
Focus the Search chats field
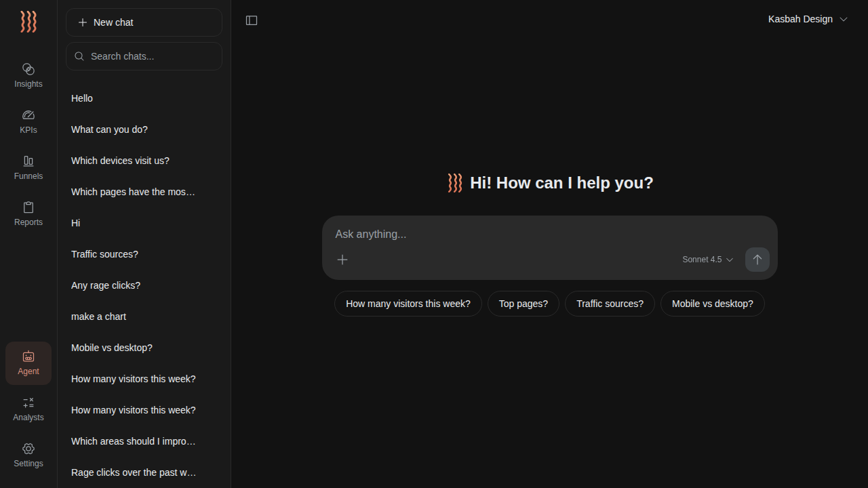click(x=151, y=56)
